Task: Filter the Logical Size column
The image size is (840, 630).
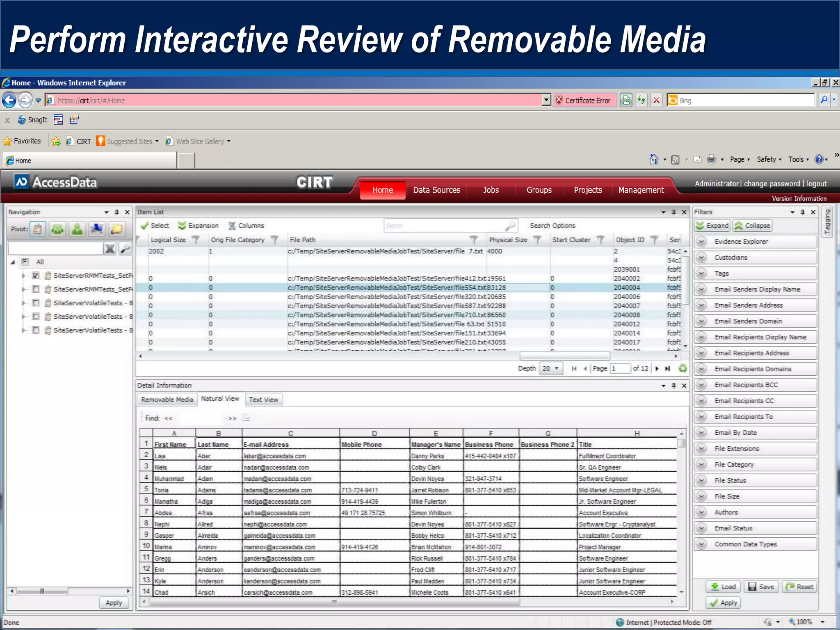Action: click(196, 240)
